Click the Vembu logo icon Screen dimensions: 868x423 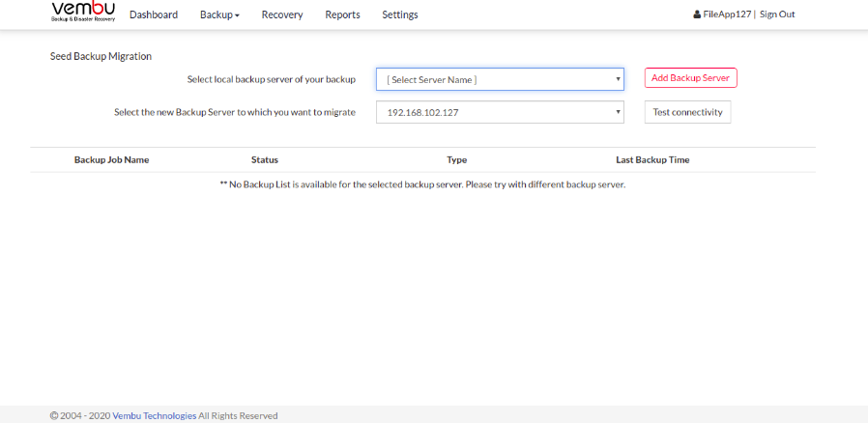83,13
